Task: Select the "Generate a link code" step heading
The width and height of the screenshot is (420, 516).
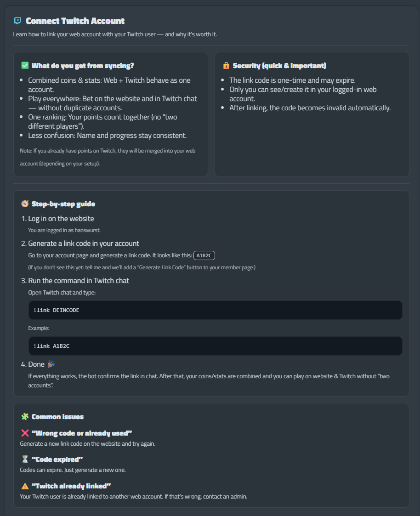Action: (83, 244)
